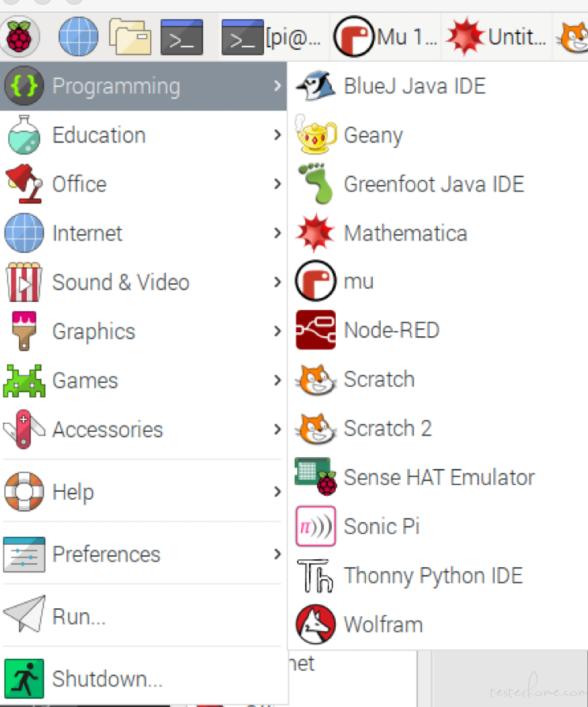
Task: Click the Node-RED red icon
Action: [x=315, y=330]
